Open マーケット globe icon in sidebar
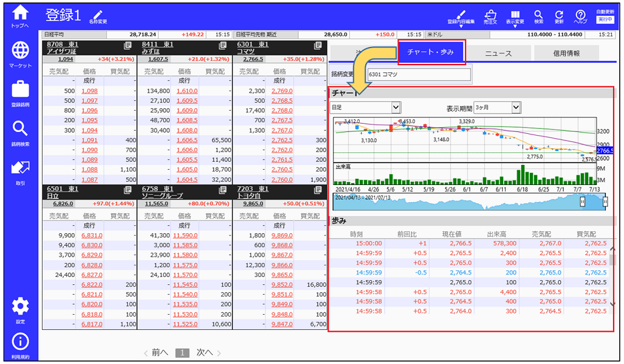This screenshot has height=364, width=624. click(x=20, y=53)
